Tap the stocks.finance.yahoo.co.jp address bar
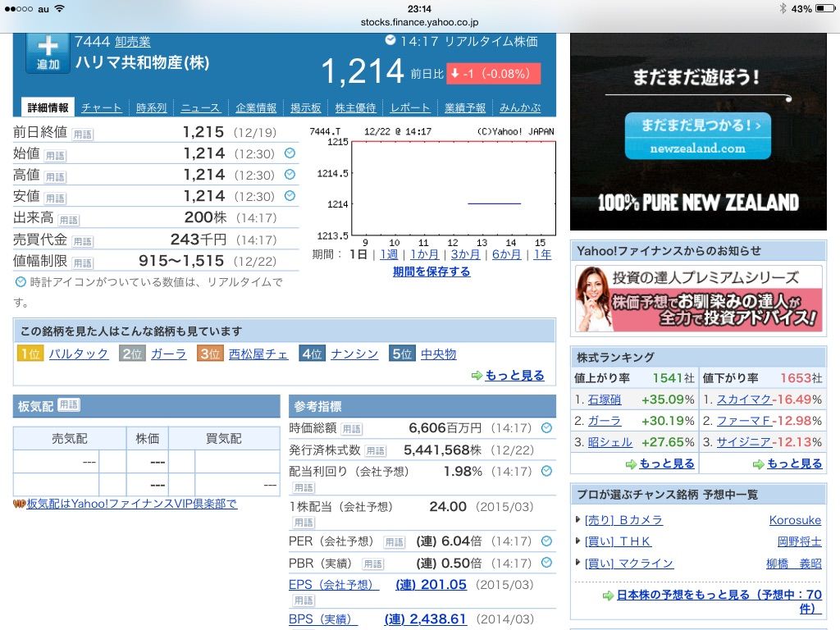The width and height of the screenshot is (840, 630). tap(419, 22)
